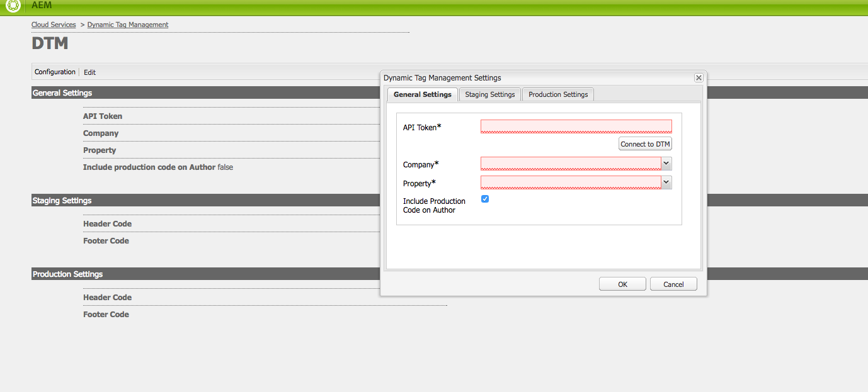868x392 pixels.
Task: Open the Edit tab on page
Action: (89, 72)
